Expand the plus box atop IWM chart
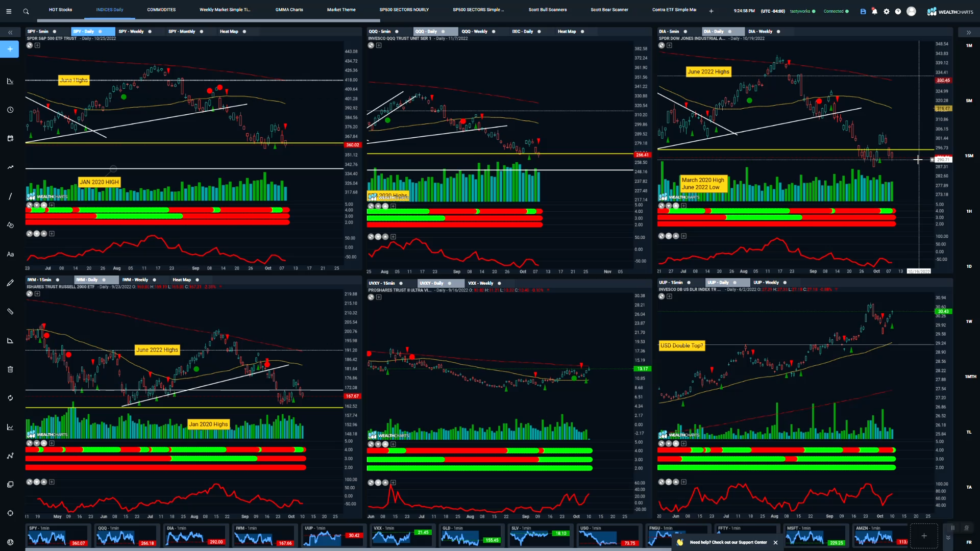 pyautogui.click(x=37, y=294)
